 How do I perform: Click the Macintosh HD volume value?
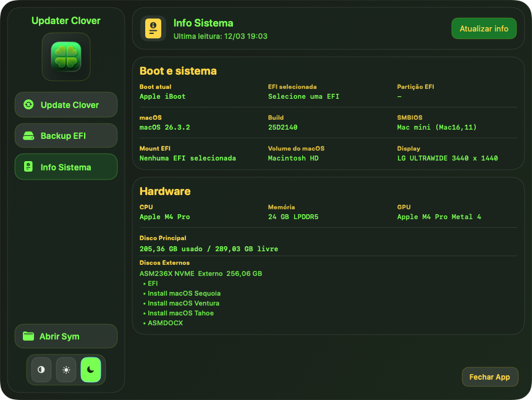[293, 158]
